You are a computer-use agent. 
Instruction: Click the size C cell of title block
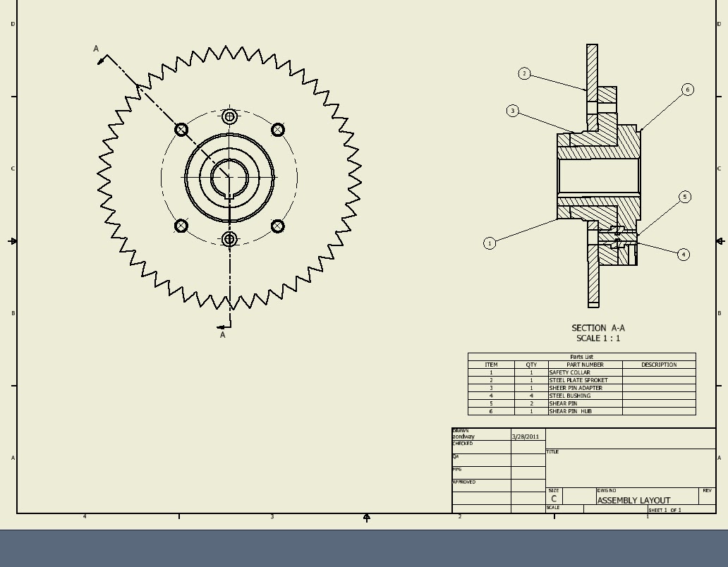point(554,496)
